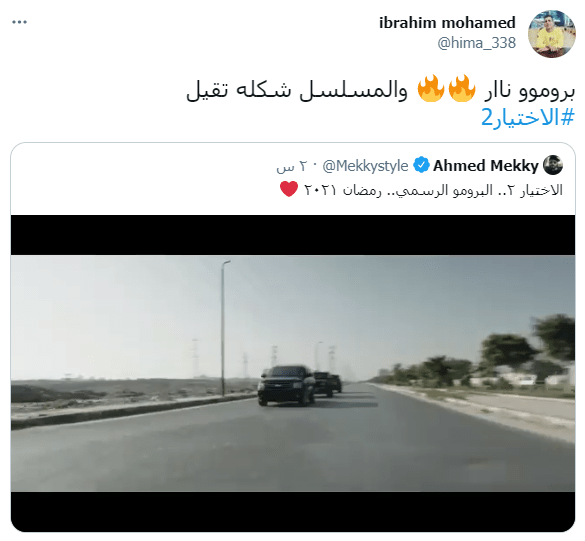Click the quoted tweet timestamp
Image resolution: width=585 pixels, height=541 pixels.
293,166
